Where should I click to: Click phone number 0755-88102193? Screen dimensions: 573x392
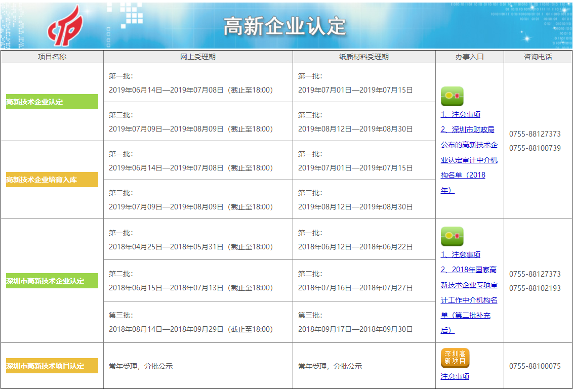click(x=535, y=288)
